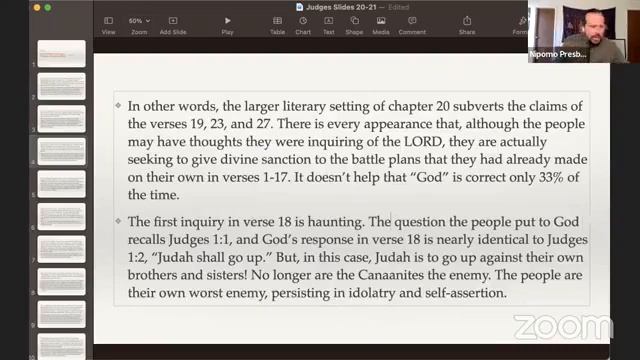Select slide 6 thumbnail in navigator
This screenshot has width=640, height=360.
click(62, 217)
